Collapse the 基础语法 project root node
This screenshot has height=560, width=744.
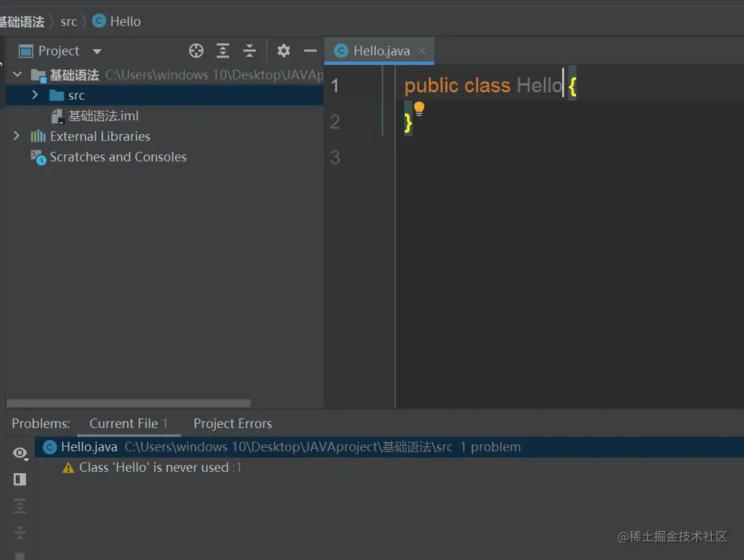click(18, 74)
